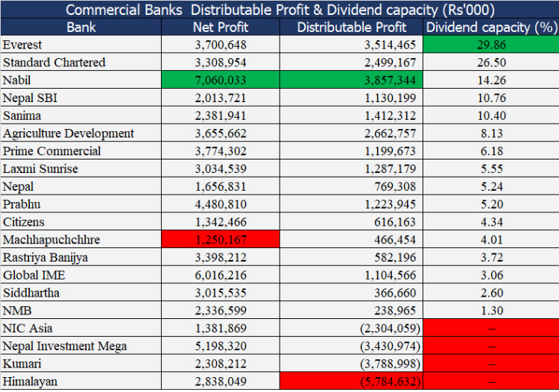Click the Distributable Profit column header
This screenshot has width=559, height=392.
352,28
